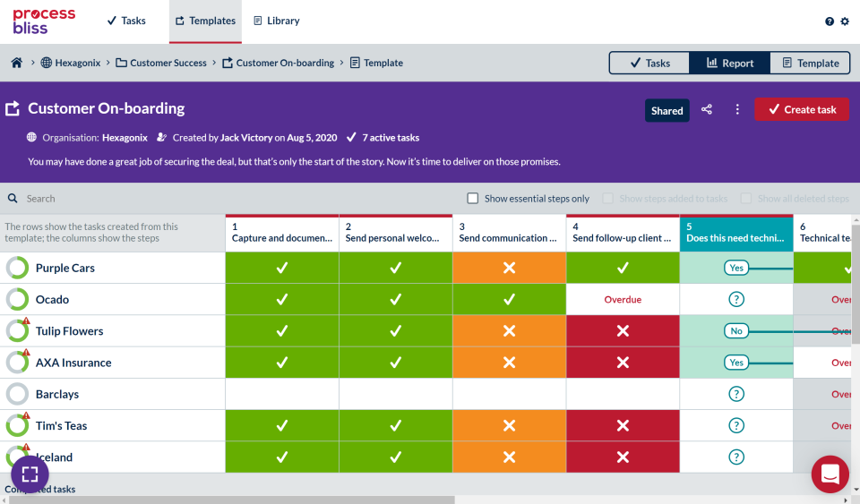Switch to the Template view button
This screenshot has height=504, width=860.
pyautogui.click(x=810, y=63)
